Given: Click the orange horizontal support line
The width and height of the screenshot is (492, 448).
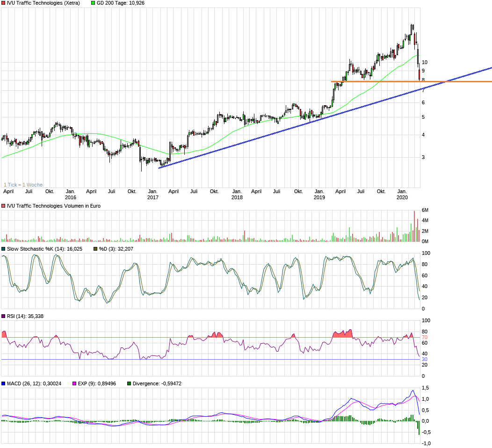Looking at the screenshot, I should tap(412, 82).
